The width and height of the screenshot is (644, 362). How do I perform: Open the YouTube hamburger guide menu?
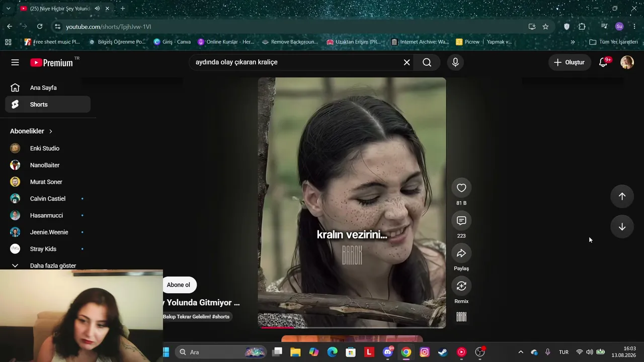click(x=15, y=62)
